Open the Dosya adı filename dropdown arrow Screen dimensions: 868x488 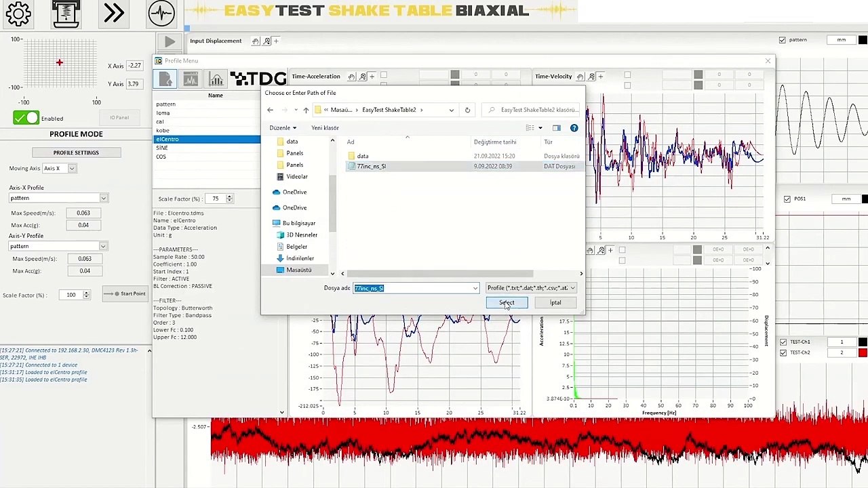tap(475, 289)
